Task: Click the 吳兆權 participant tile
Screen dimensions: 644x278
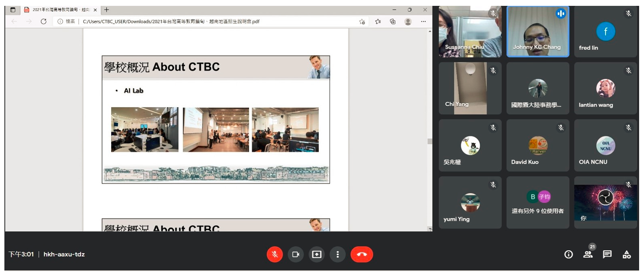Action: (470, 145)
